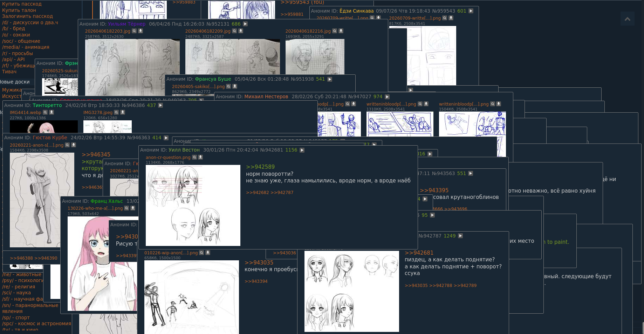Download 20260221-anon-s[...].png
644x334 pixels.
74,145
